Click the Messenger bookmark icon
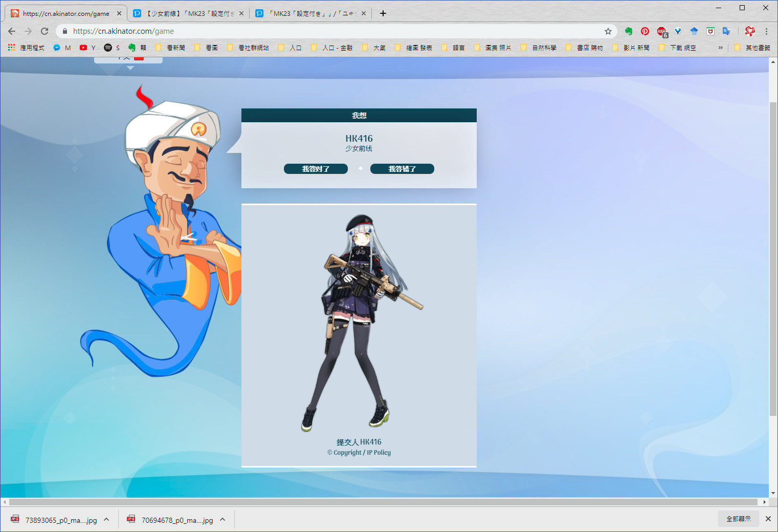 tap(57, 48)
